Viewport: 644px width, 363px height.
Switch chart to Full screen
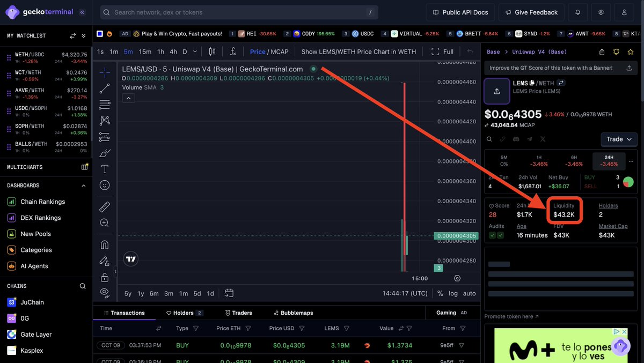pyautogui.click(x=443, y=51)
